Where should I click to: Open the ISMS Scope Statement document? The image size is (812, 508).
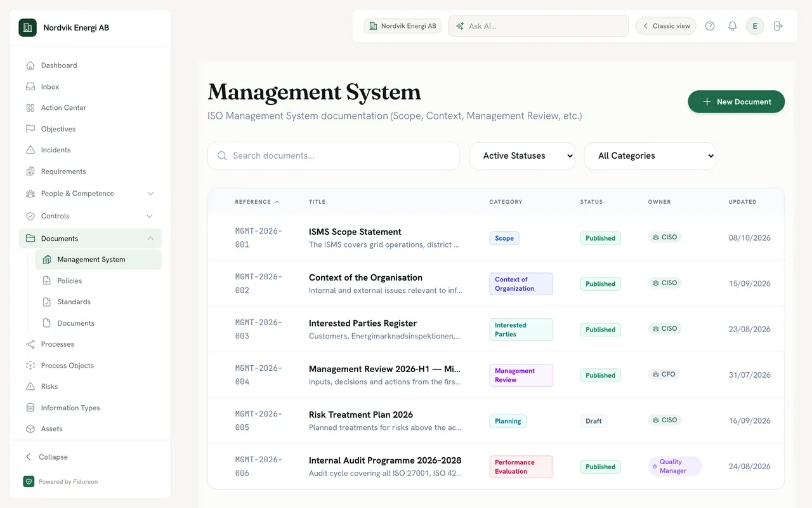(355, 232)
